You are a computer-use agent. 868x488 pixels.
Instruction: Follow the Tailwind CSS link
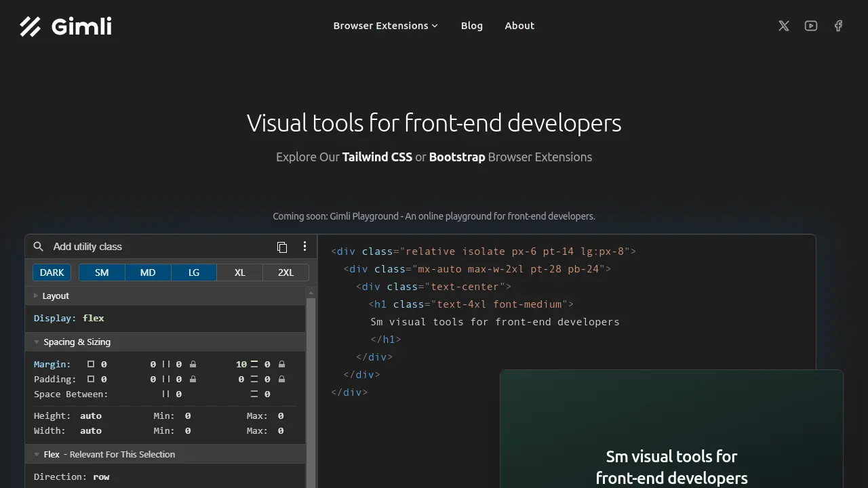[377, 157]
